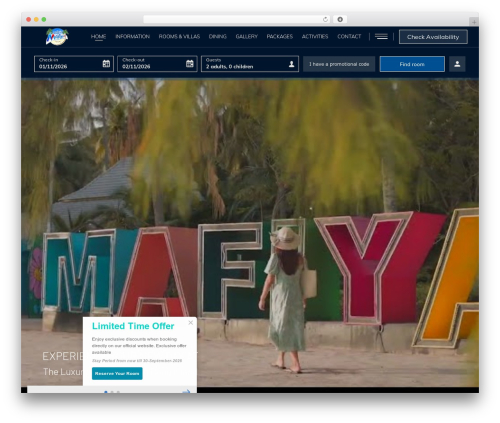Click the yellow minimize window dot

click(x=36, y=19)
